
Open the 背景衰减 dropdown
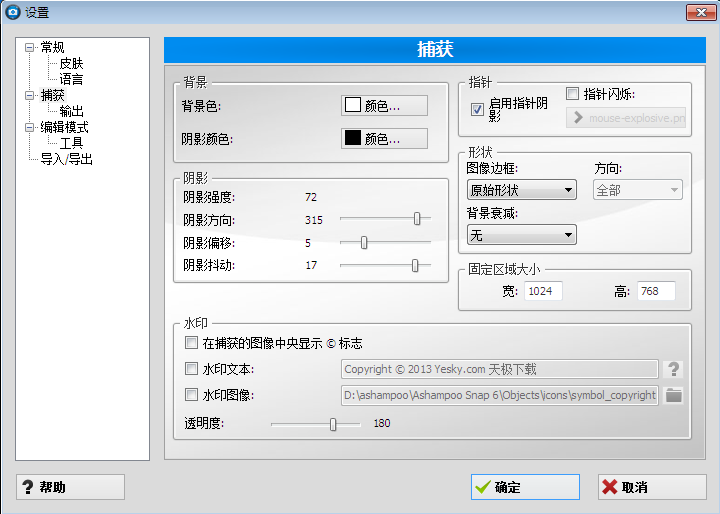click(521, 235)
